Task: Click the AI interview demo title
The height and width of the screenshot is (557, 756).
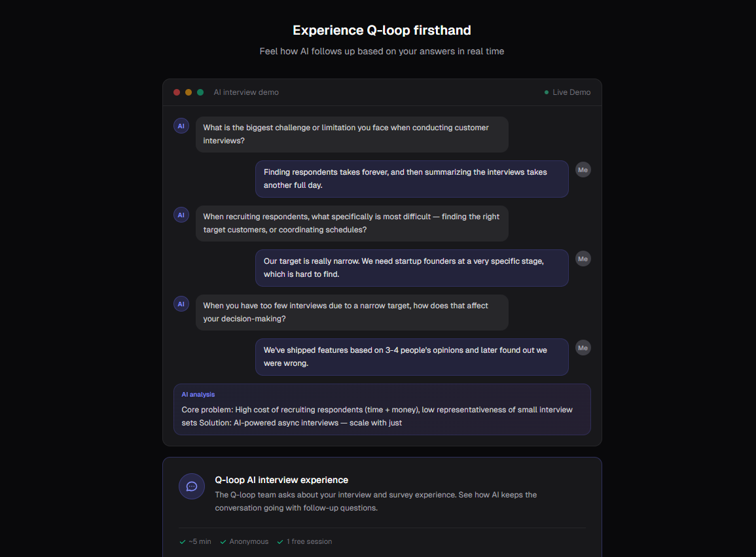Action: 246,92
